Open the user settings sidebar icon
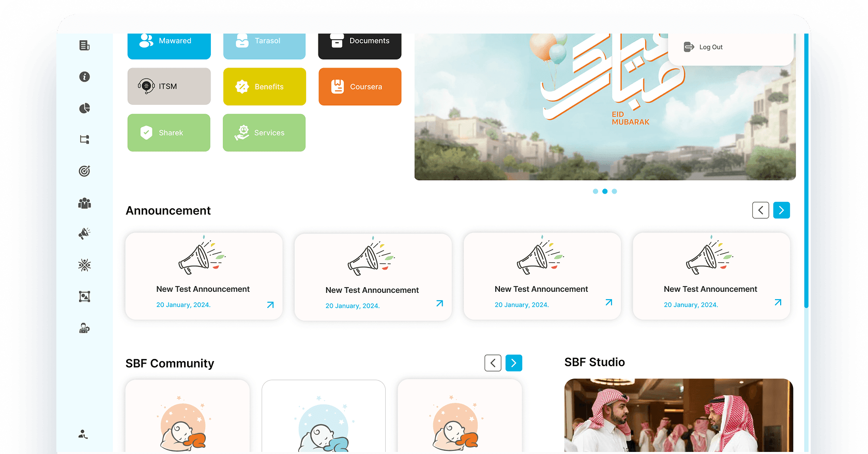868x454 pixels. point(84,328)
